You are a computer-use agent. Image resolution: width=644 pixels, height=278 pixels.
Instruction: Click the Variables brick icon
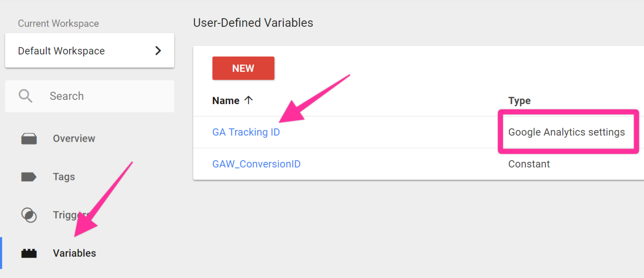tap(29, 253)
